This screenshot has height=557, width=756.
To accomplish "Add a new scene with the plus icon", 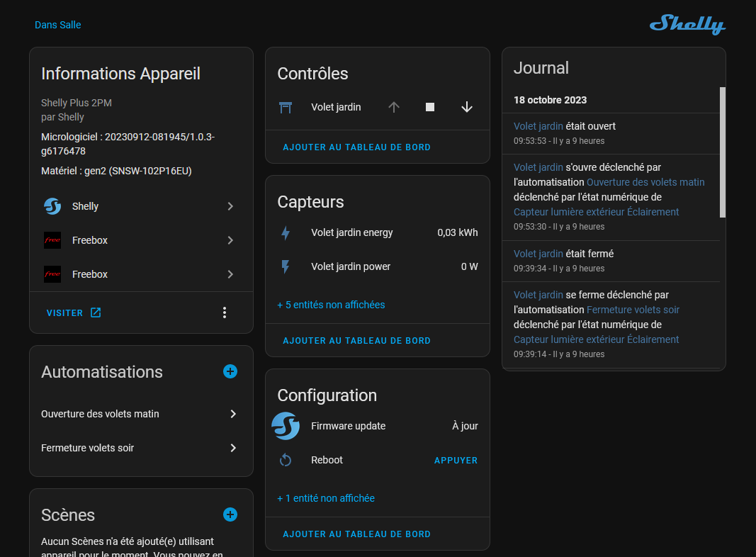I will tap(230, 514).
